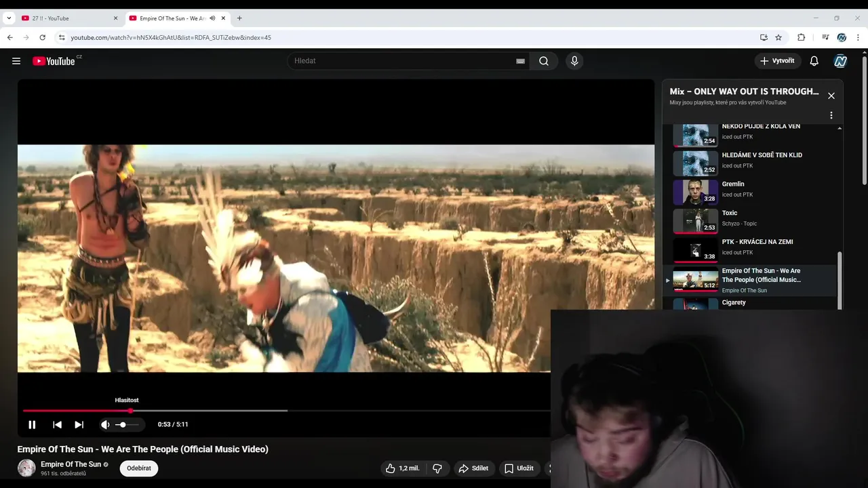
Task: Open the browser extensions puzzle icon
Action: tap(801, 37)
